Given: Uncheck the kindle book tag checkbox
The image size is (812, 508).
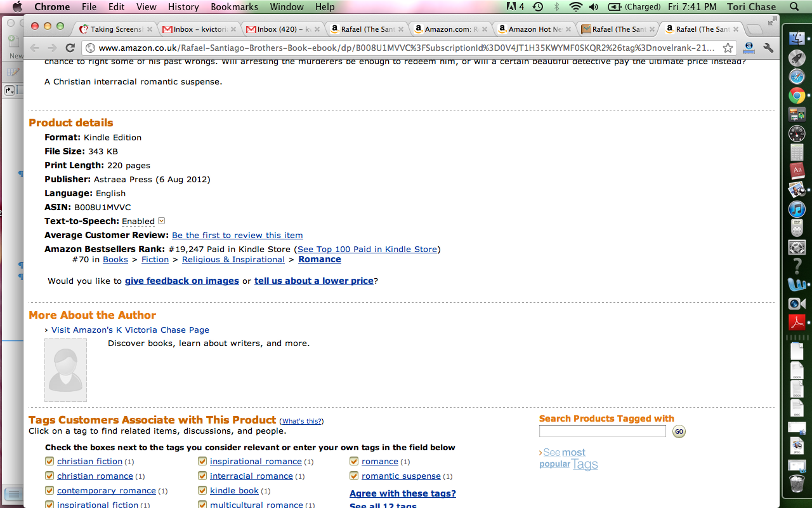Looking at the screenshot, I should [202, 491].
